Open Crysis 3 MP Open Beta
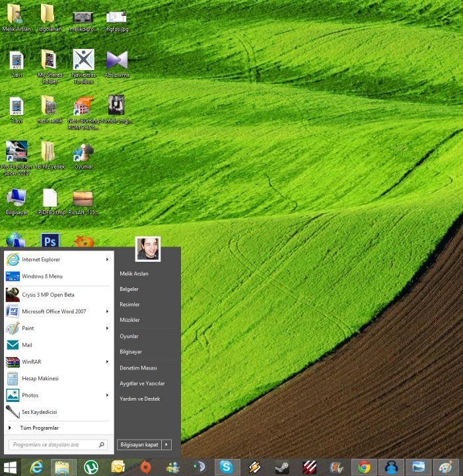The image size is (463, 476). point(48,294)
